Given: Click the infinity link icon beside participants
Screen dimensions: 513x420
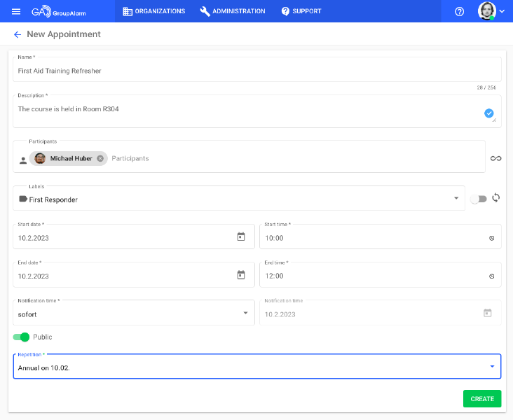Looking at the screenshot, I should (x=495, y=159).
